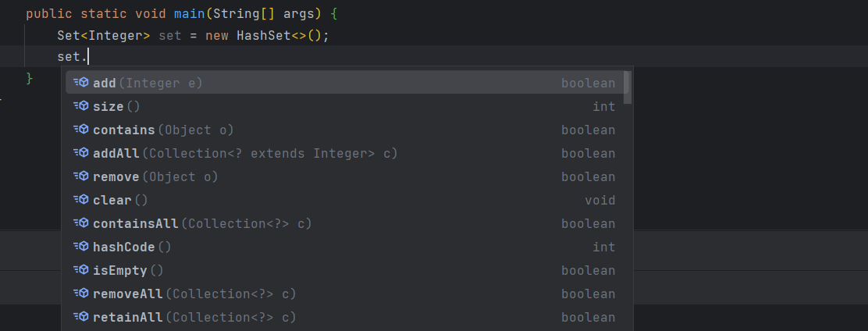Viewport: 868px width, 331px height.
Task: Place cursor after 'set.' in editor
Action: tap(90, 57)
